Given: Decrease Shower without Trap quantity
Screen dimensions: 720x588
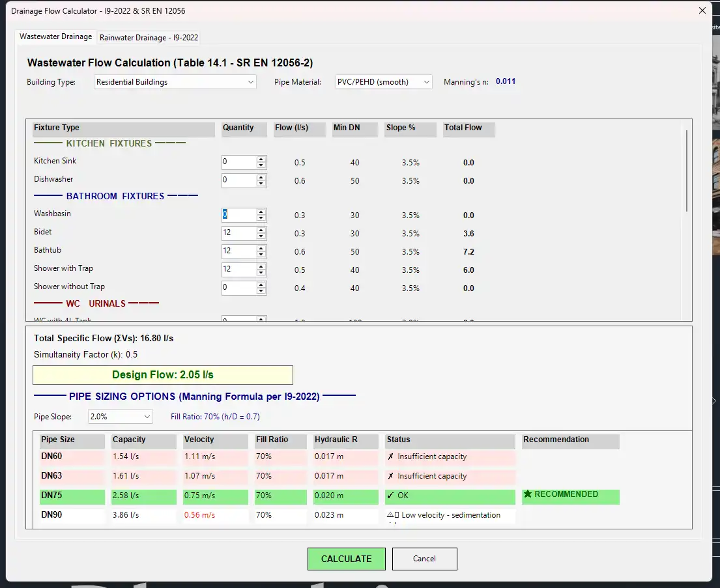Looking at the screenshot, I should click(261, 291).
